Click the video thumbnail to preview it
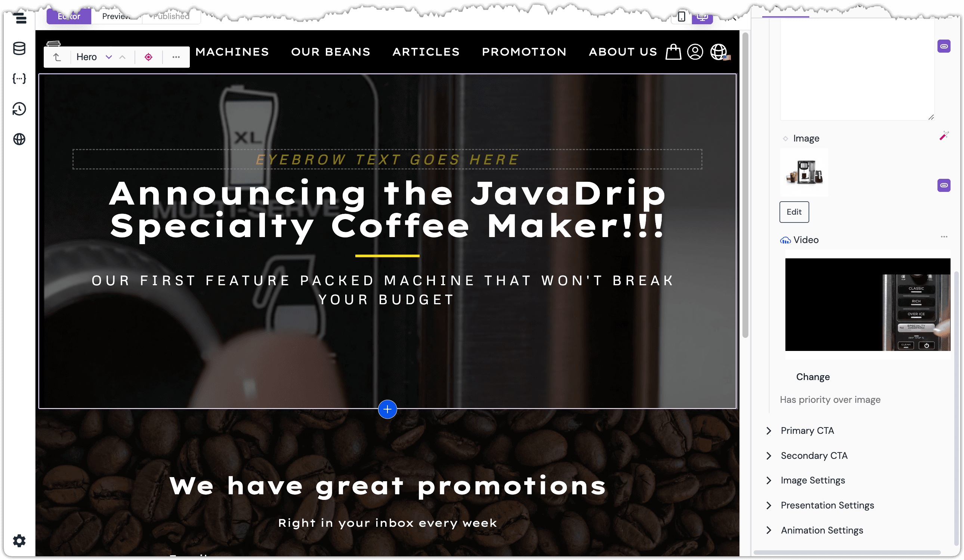This screenshot has height=560, width=964. [x=867, y=305]
